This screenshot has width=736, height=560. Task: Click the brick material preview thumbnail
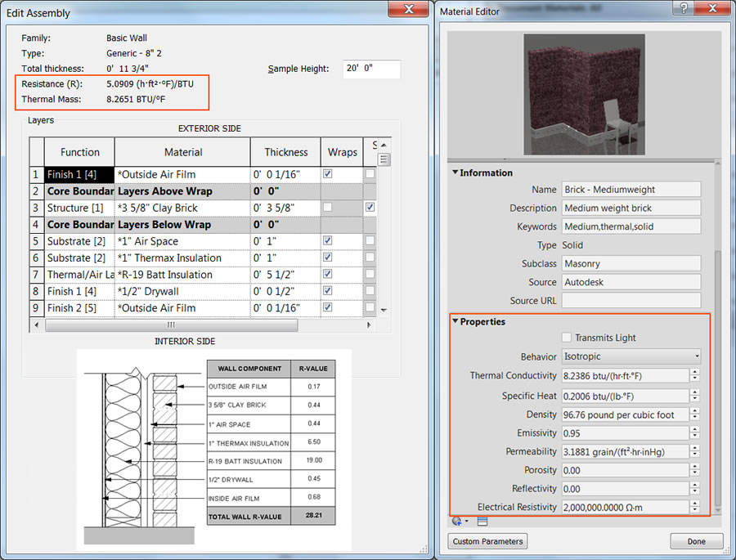click(x=584, y=94)
